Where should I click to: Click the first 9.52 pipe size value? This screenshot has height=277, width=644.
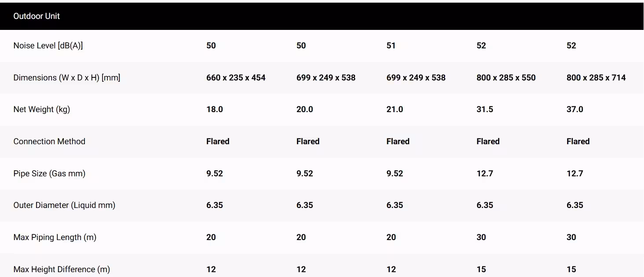215,174
